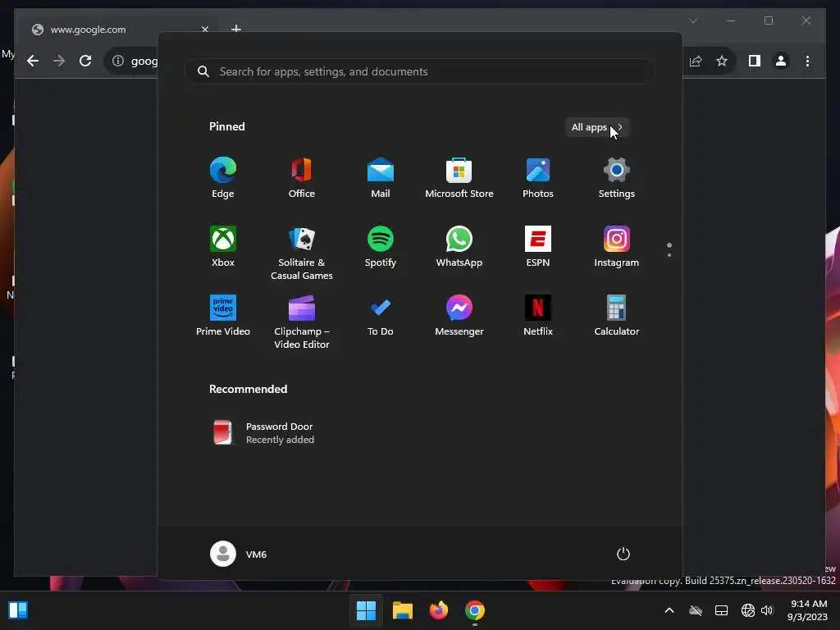This screenshot has height=630, width=840.
Task: Go back in the Chrome window
Action: tap(33, 61)
